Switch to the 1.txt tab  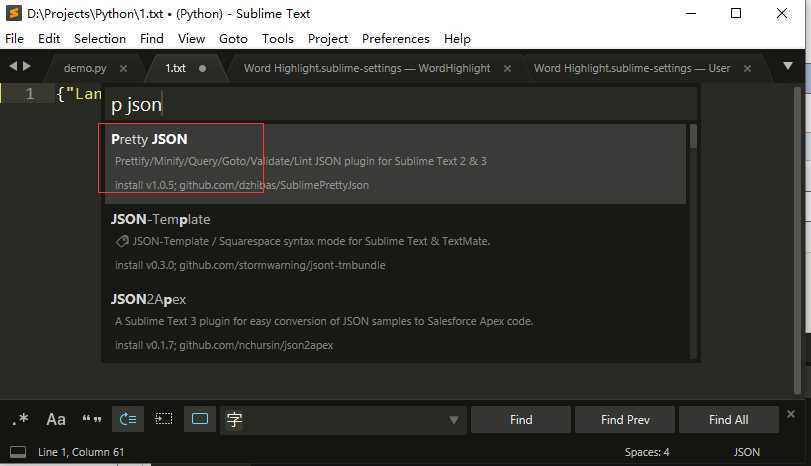(x=175, y=68)
